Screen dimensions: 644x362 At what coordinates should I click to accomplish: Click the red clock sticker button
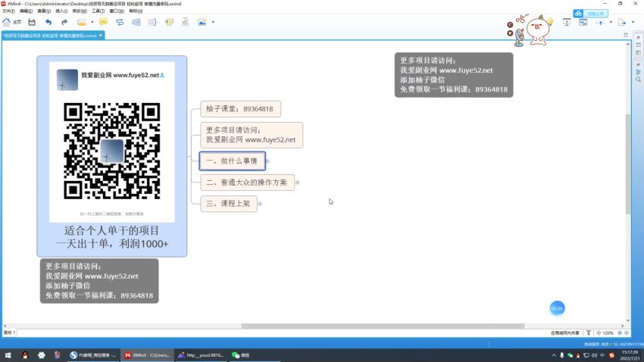pos(510,25)
